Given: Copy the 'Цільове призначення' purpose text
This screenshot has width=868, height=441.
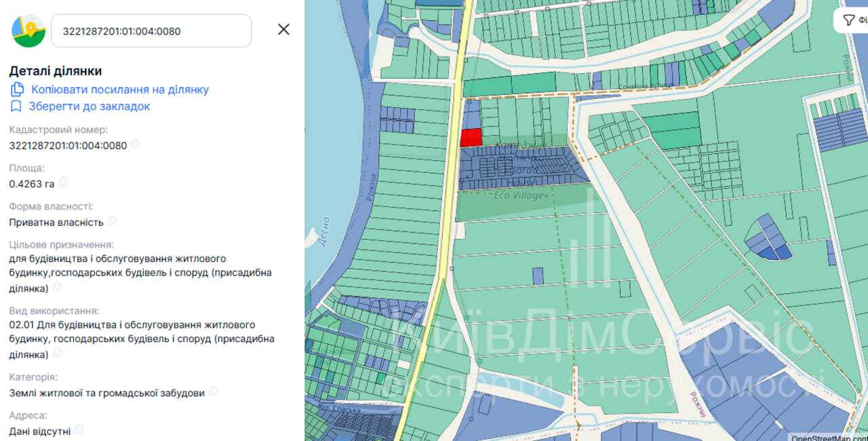Looking at the screenshot, I should (57, 287).
